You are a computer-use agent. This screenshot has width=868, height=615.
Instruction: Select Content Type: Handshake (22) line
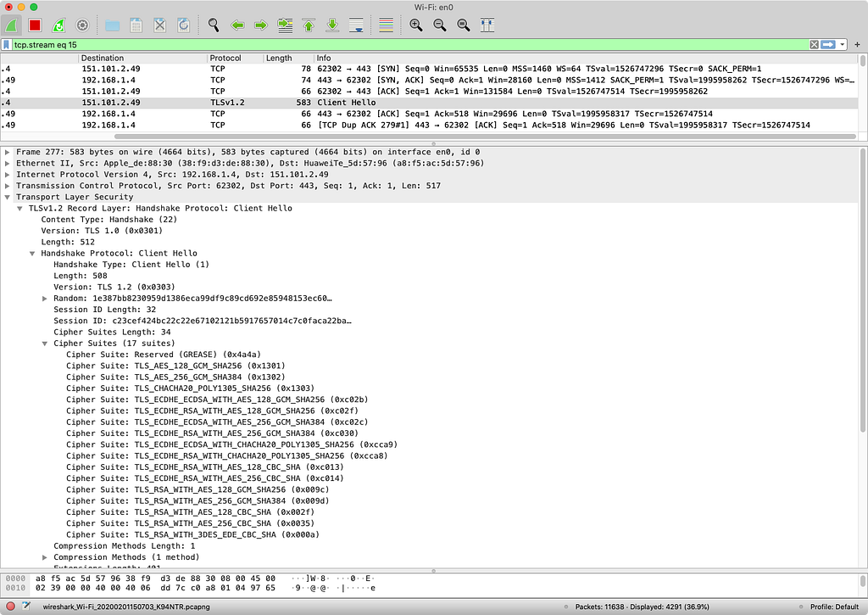click(109, 220)
